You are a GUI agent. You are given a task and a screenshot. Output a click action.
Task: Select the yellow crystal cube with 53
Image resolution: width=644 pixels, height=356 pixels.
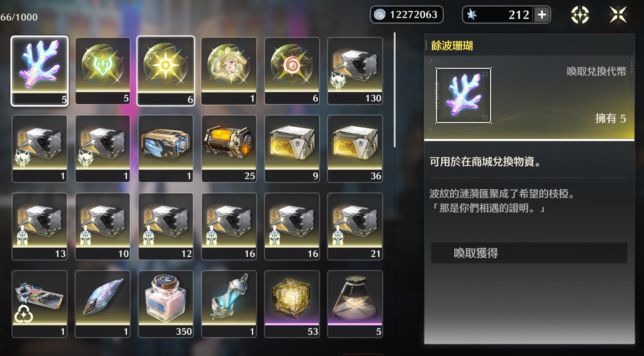[292, 304]
